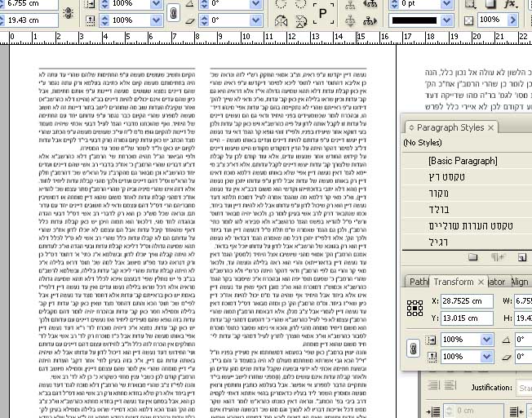Apply the טקסט רץ paragraph style
This screenshot has width=532, height=418.
click(467, 177)
